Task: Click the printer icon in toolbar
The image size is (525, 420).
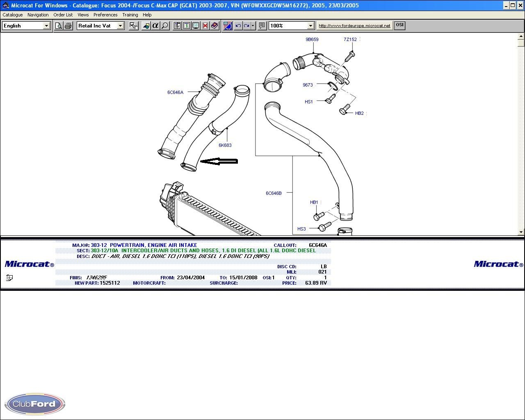Action: pos(68,26)
